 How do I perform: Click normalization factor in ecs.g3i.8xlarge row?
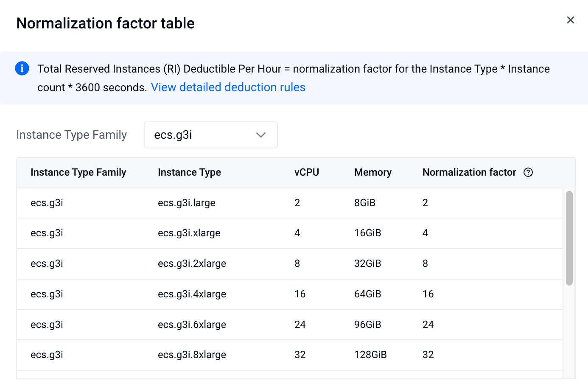coord(428,355)
